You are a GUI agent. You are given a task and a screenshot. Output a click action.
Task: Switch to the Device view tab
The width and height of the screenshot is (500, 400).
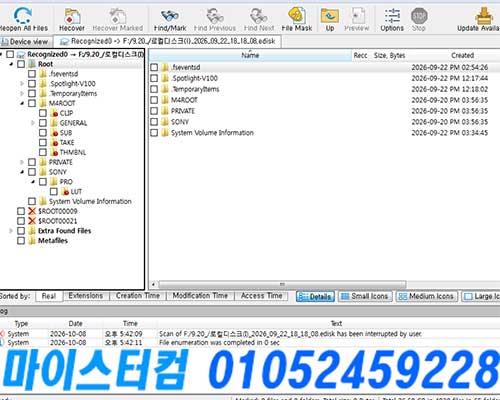click(x=25, y=42)
